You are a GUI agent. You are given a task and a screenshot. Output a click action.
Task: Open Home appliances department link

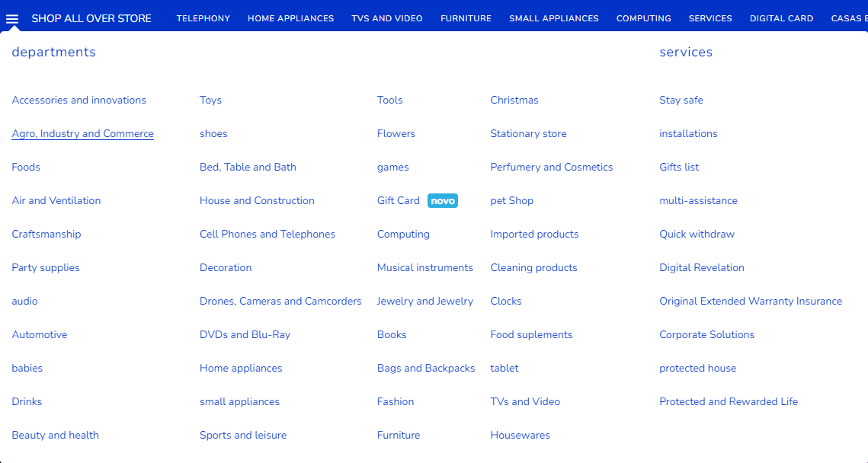coord(242,369)
